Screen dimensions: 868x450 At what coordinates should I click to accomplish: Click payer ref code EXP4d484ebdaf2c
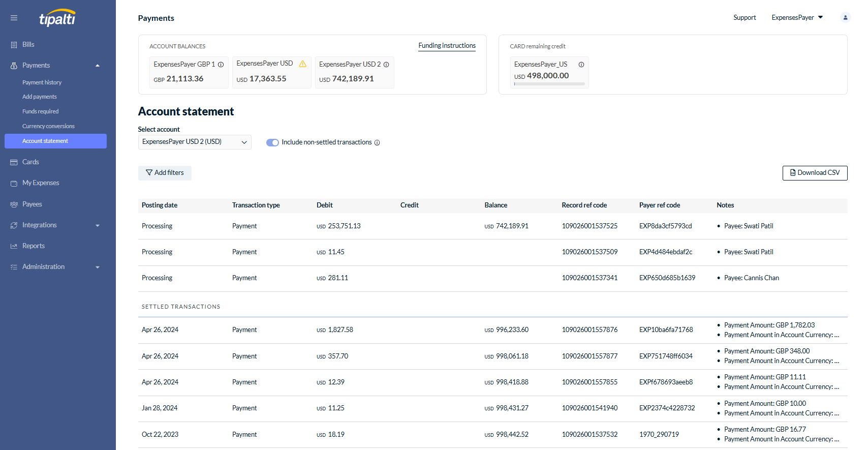click(x=665, y=252)
